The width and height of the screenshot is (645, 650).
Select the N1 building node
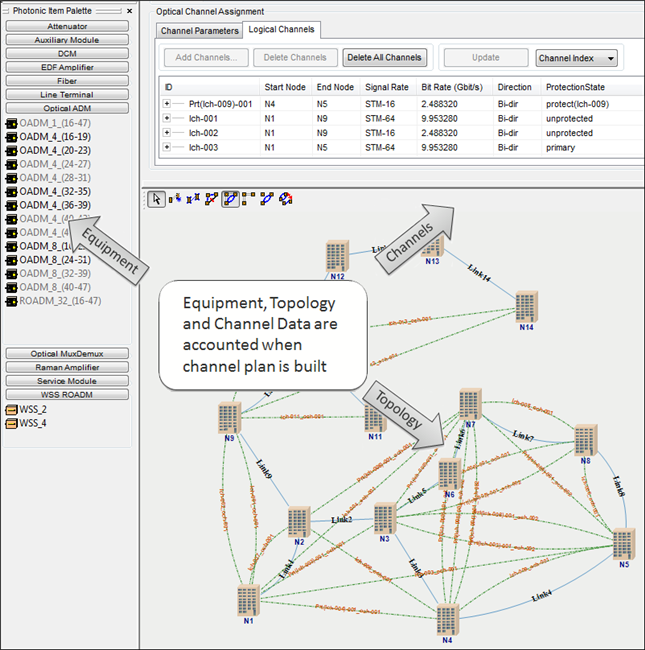[x=248, y=600]
